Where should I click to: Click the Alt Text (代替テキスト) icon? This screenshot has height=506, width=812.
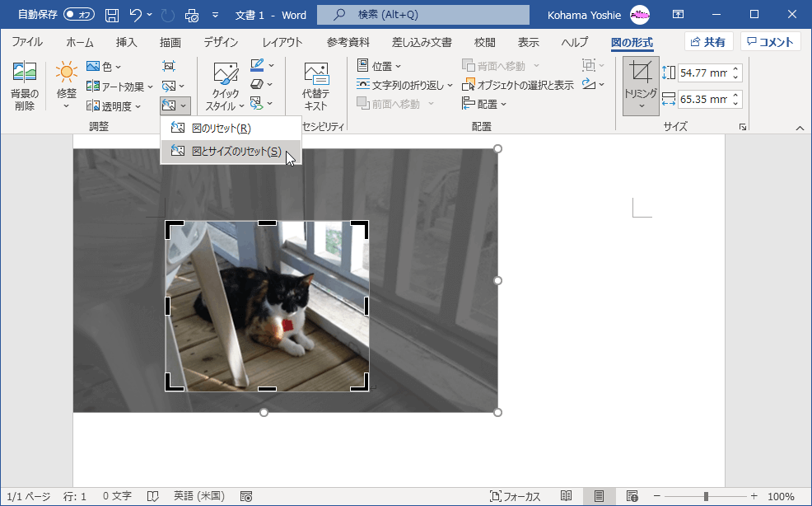pos(315,74)
